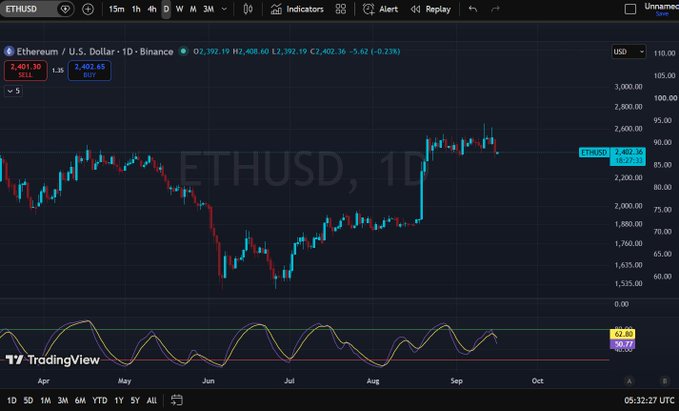
Task: Switch to the 1h timeframe
Action: coord(136,9)
